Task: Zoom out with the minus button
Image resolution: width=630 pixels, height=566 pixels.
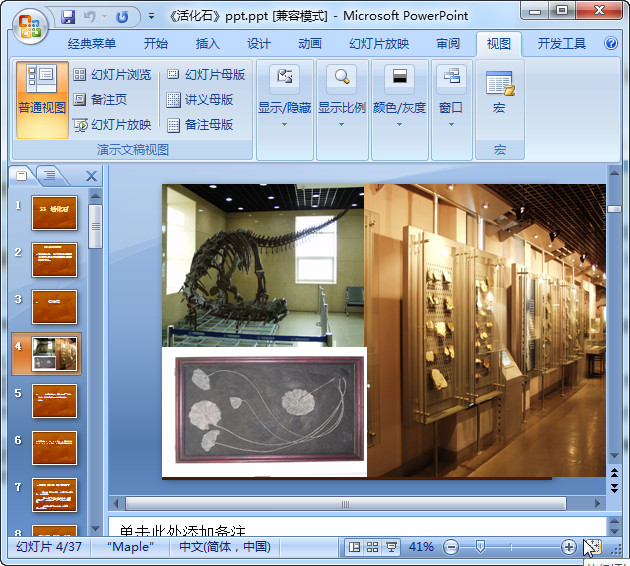Action: [451, 547]
